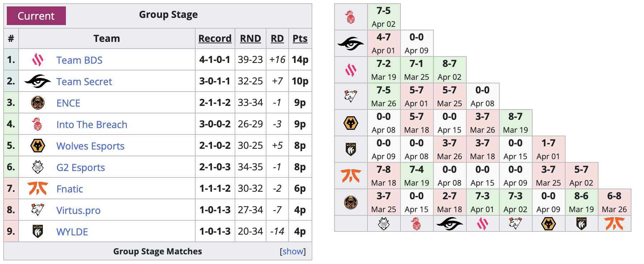Click the 8-7 Apr 02 crosstable result
This screenshot has width=644, height=264.
click(x=450, y=70)
